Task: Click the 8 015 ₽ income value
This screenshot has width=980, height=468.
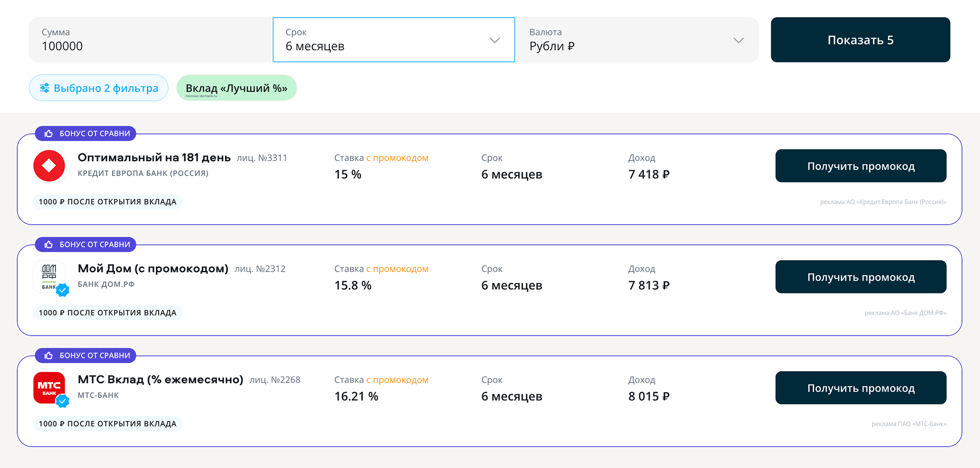Action: (649, 397)
